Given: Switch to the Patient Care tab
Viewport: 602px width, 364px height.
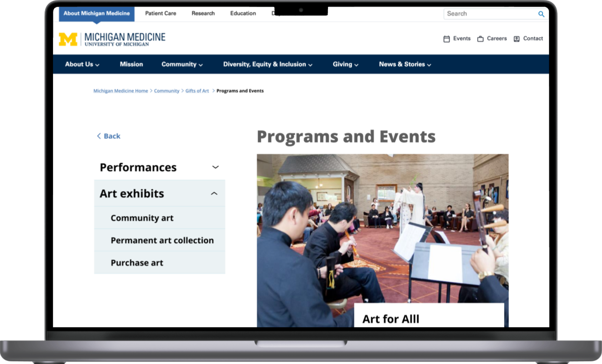Looking at the screenshot, I should click(x=161, y=13).
